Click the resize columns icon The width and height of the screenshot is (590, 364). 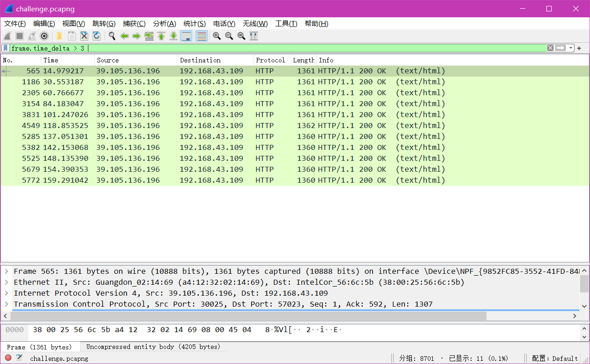click(x=254, y=36)
